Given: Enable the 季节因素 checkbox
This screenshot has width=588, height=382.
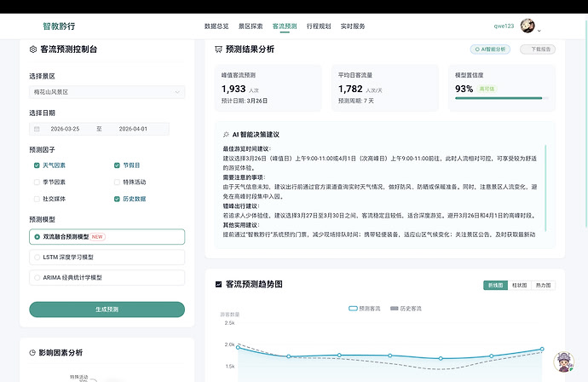Looking at the screenshot, I should [x=37, y=182].
